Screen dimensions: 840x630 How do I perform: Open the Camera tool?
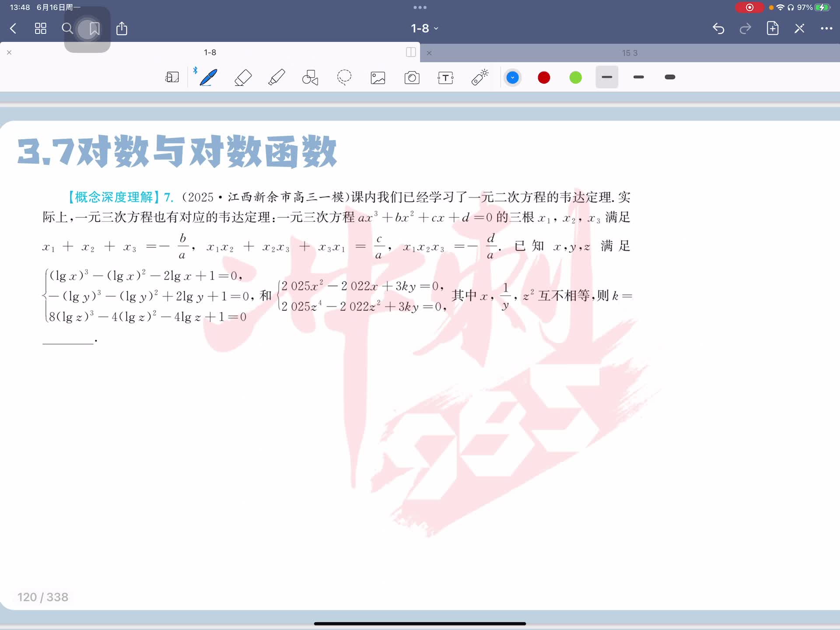pyautogui.click(x=412, y=78)
